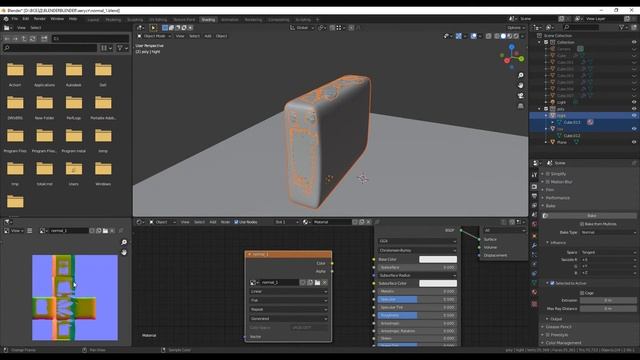Toggle Selected to Active checkbox
640x360 pixels.
point(552,283)
